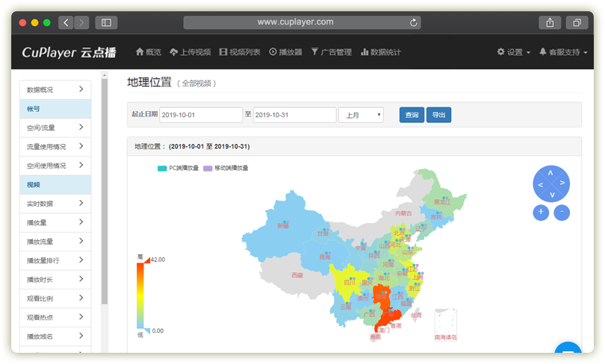This screenshot has height=364, width=605.
Task: Pan the map up with the arrow
Action: click(x=551, y=172)
